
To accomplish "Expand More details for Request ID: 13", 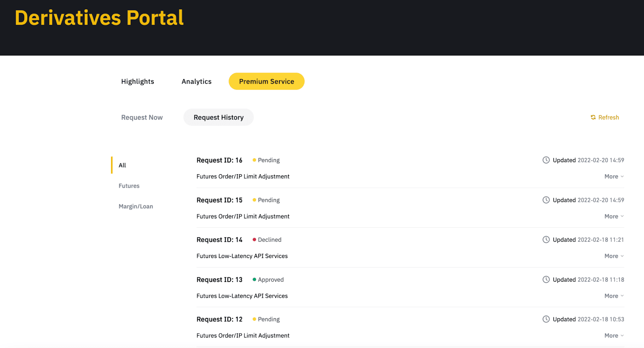I will [614, 296].
